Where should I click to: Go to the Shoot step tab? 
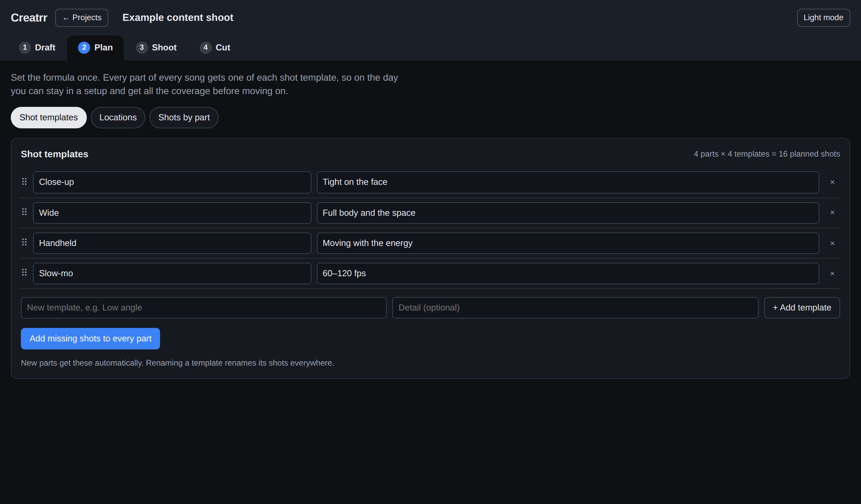tap(156, 47)
